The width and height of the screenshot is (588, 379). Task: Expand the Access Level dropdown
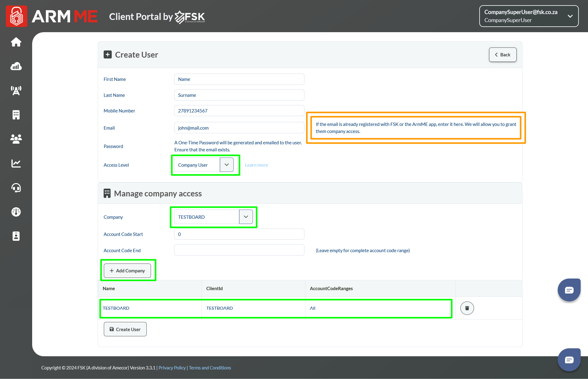[227, 165]
